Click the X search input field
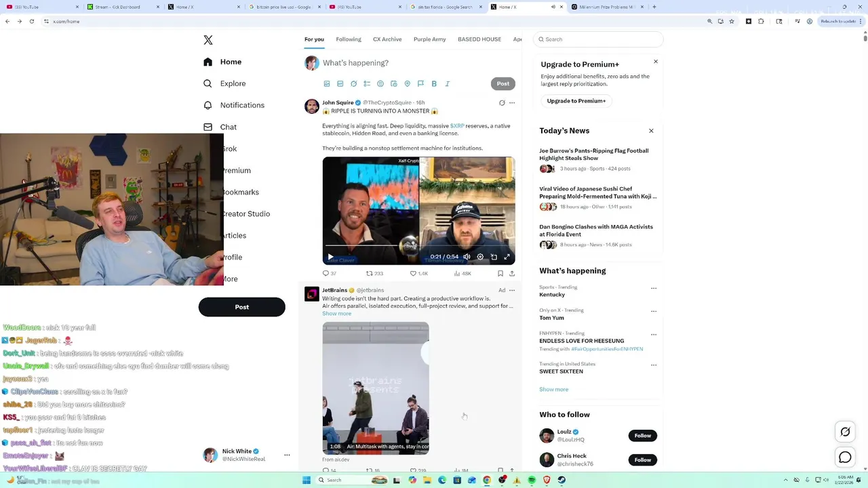The width and height of the screenshot is (868, 488). pos(598,39)
